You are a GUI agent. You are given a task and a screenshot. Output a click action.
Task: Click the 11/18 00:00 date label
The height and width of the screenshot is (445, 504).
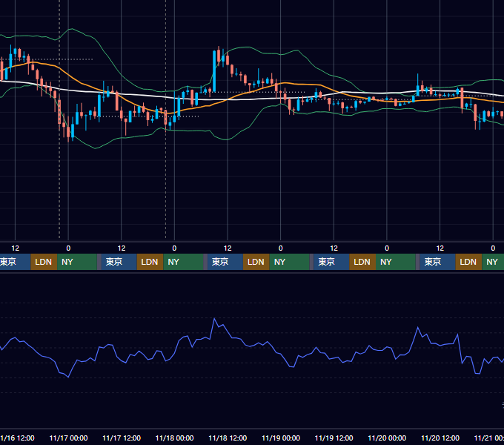tap(174, 438)
